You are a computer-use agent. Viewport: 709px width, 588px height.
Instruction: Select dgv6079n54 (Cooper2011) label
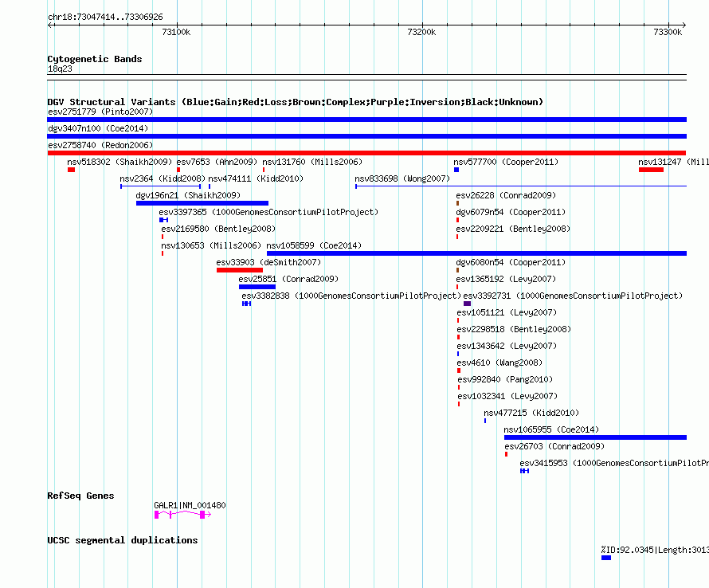[x=511, y=212]
